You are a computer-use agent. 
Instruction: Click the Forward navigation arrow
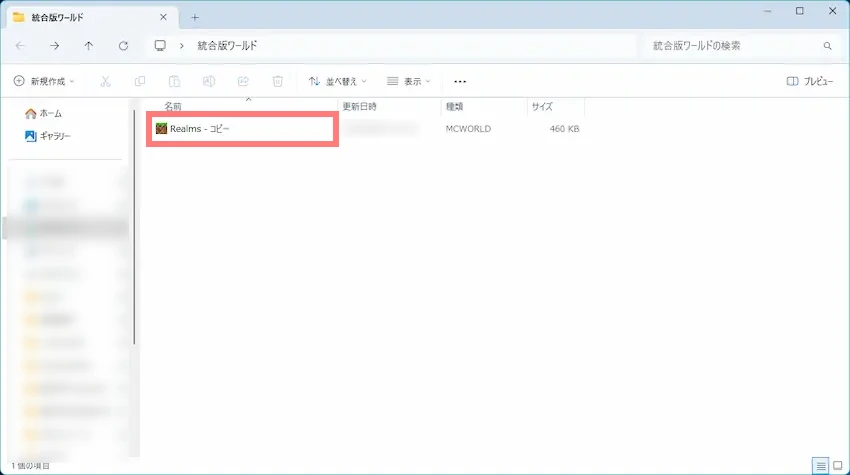pyautogui.click(x=54, y=46)
